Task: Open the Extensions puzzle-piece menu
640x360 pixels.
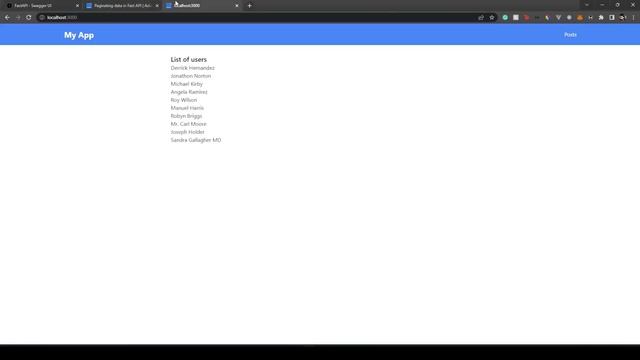Action: click(601, 18)
